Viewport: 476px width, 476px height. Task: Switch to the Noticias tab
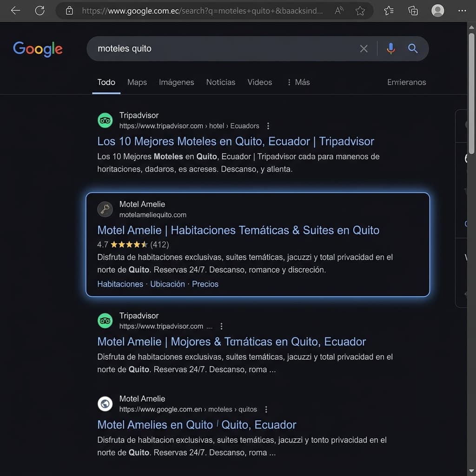(x=221, y=82)
